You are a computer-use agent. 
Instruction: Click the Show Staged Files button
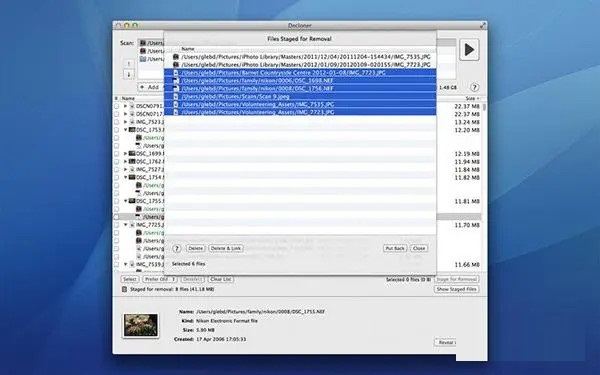pyautogui.click(x=457, y=289)
